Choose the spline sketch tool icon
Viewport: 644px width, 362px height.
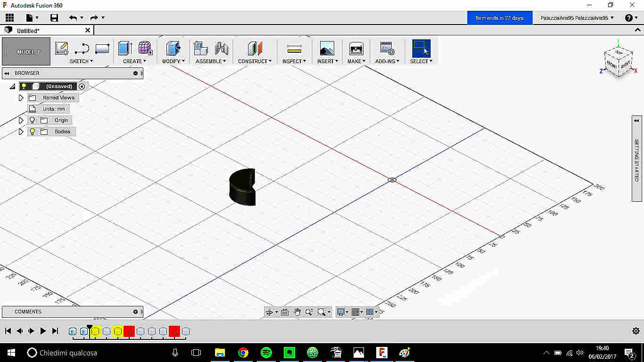pos(82,48)
